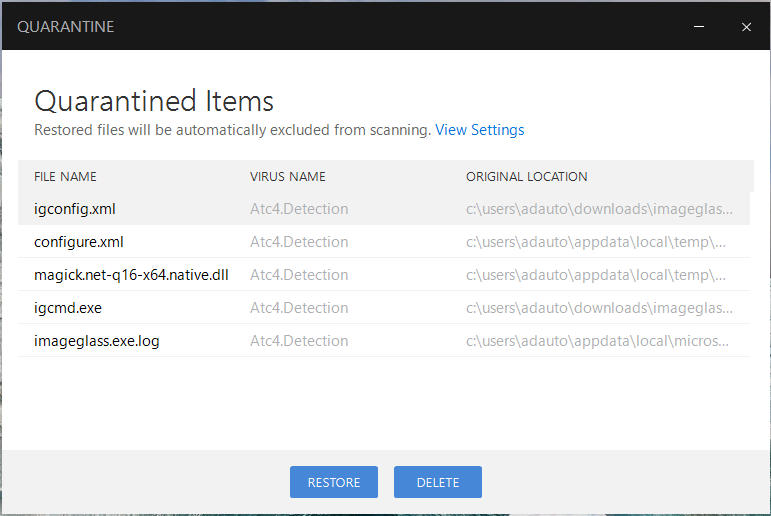771x516 pixels.
Task: Choose the magick.net-q16-x64.native.dll file name
Action: tap(131, 275)
